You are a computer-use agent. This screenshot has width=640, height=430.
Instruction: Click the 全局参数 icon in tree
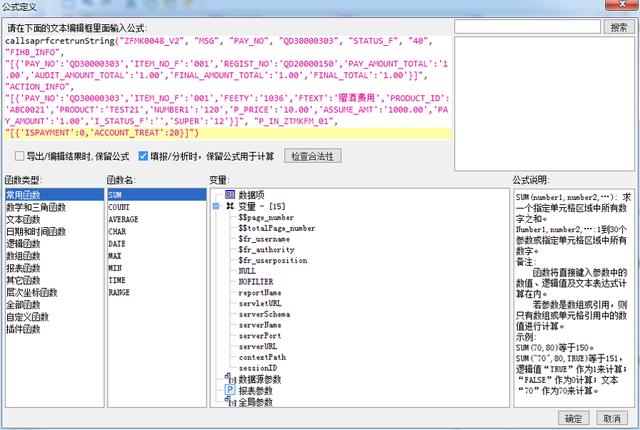[x=231, y=401]
